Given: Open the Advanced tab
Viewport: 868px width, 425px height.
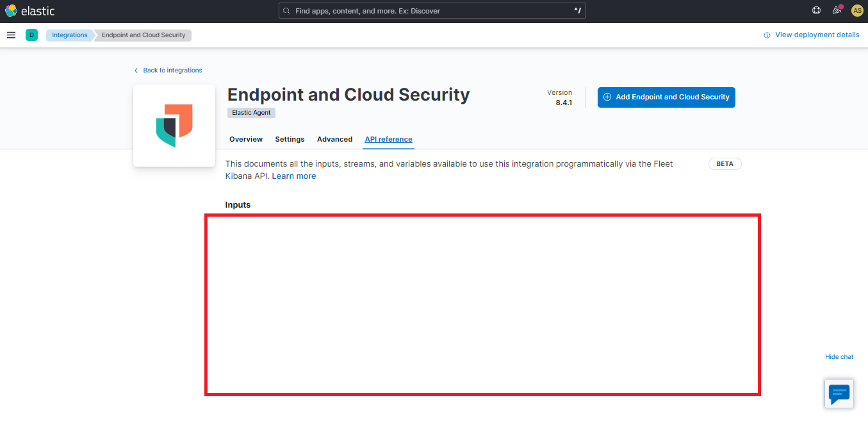Looking at the screenshot, I should point(334,139).
